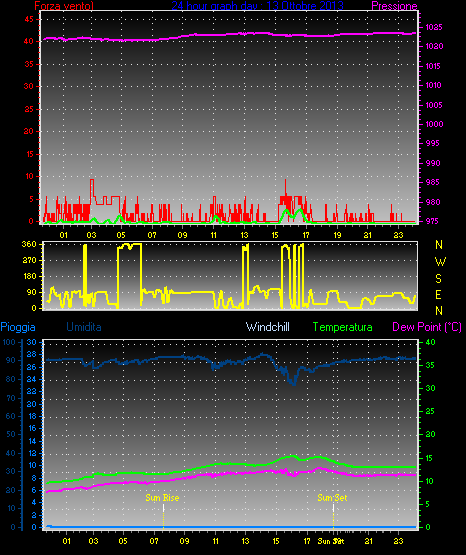The width and height of the screenshot is (466, 555).
Task: Click the 40 wind speed axis value
Action: [29, 41]
